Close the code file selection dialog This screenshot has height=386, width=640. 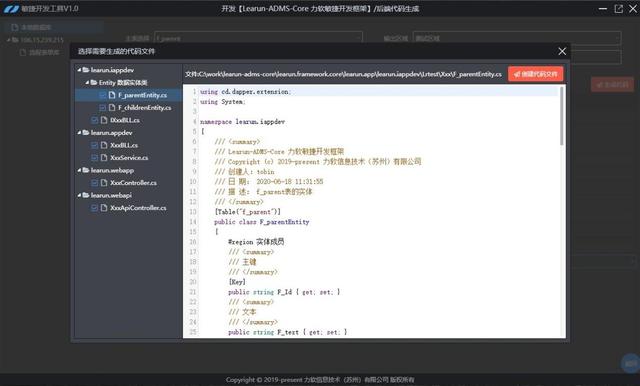562,51
